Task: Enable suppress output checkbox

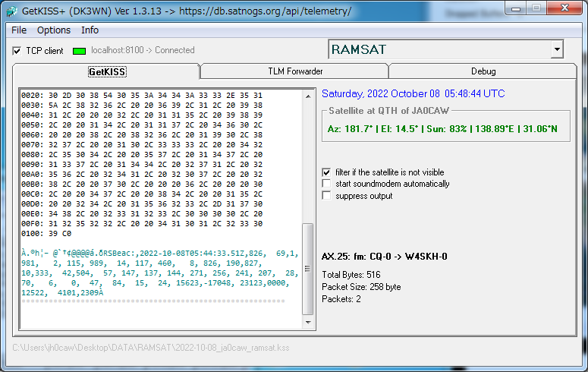Action: tap(327, 196)
